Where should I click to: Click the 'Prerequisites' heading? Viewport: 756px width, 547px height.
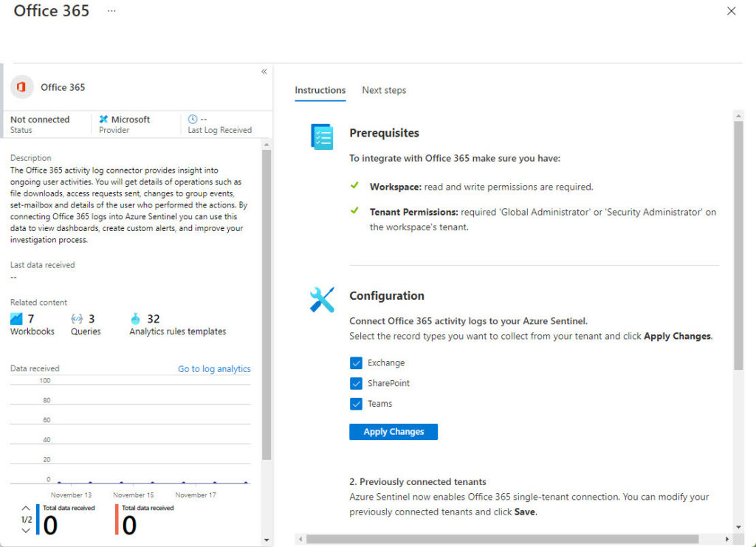click(x=384, y=133)
